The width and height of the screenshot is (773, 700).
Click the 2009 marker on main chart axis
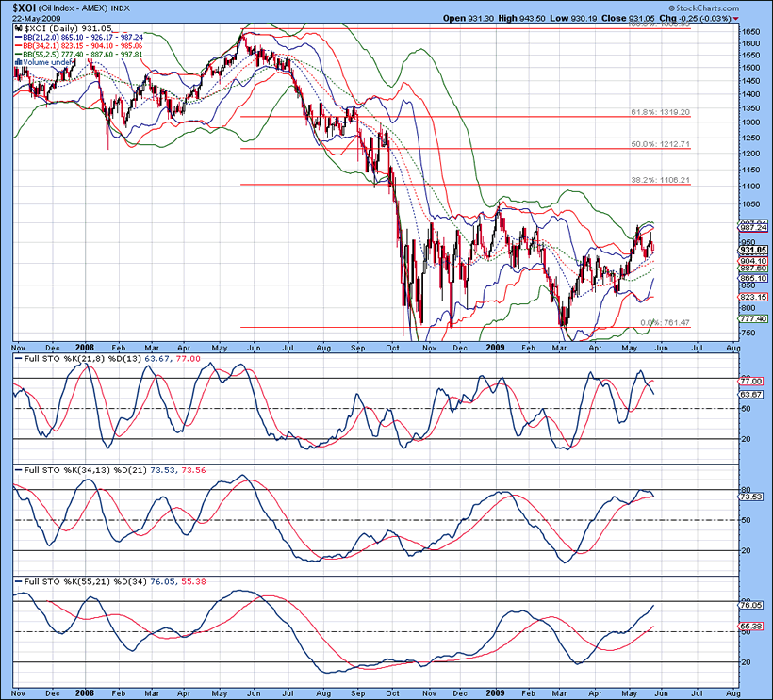click(x=499, y=347)
